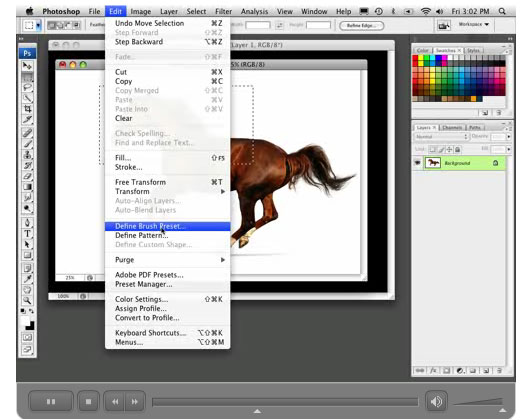
Task: Choose Define Pattern menu item
Action: point(168,235)
